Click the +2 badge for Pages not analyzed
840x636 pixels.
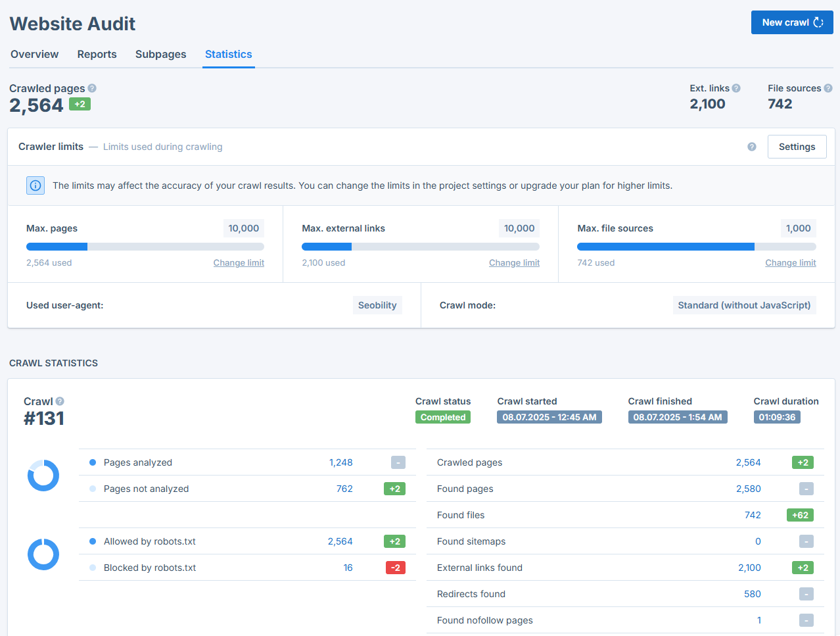point(394,489)
